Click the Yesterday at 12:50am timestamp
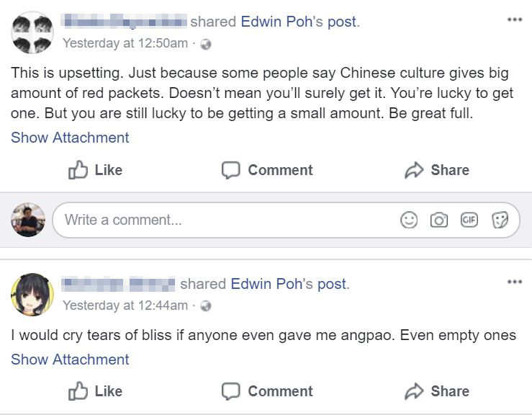Image resolution: width=532 pixels, height=415 pixels. point(125,43)
